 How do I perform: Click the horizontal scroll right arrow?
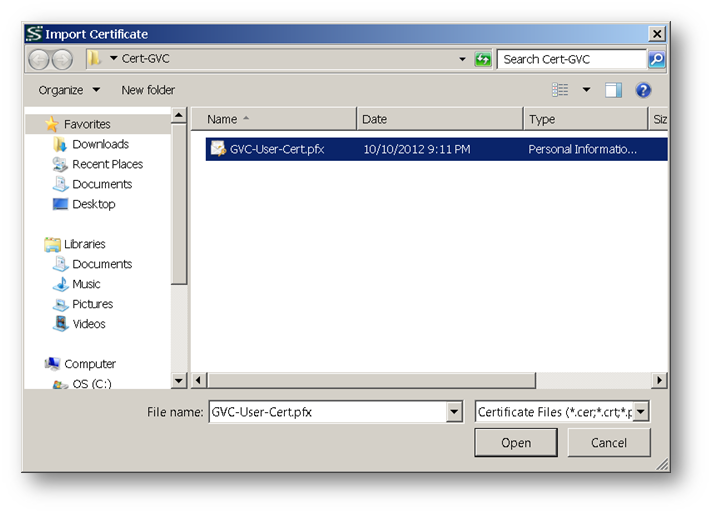(x=659, y=380)
